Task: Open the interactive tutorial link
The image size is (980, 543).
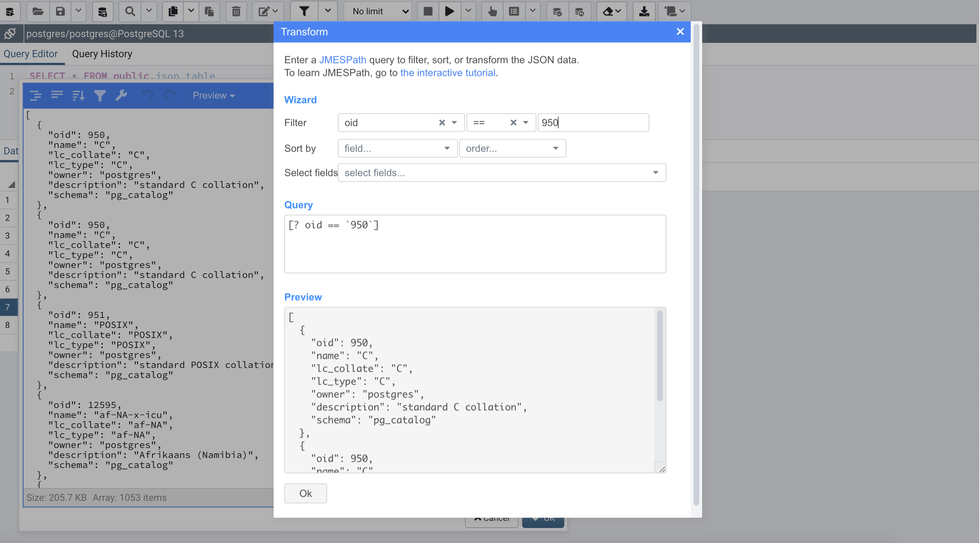Action: pyautogui.click(x=447, y=73)
